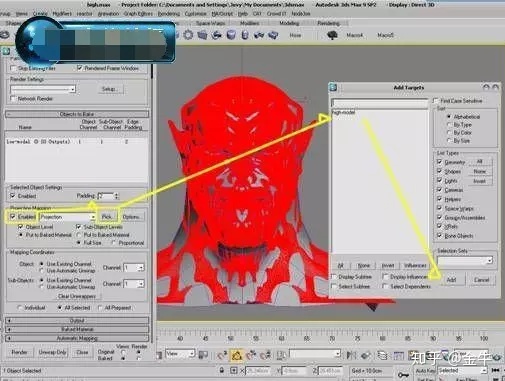The height and width of the screenshot is (381, 505).
Task: Click the absolute transform mode icon
Action: point(234,370)
